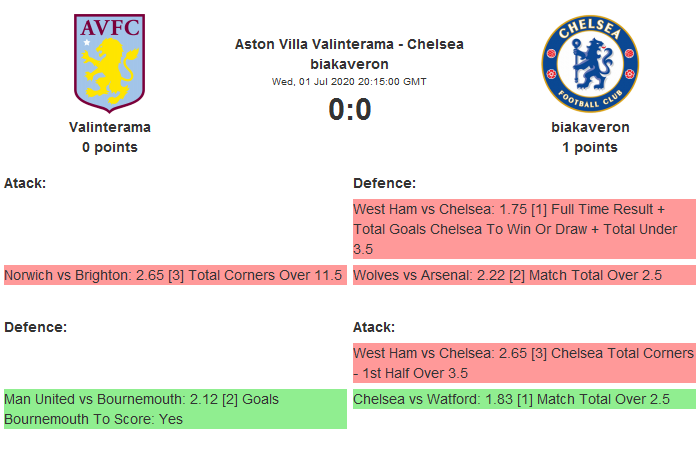
Task: Click the Aston Villa Valinterama - Chelsea title
Action: tap(349, 44)
